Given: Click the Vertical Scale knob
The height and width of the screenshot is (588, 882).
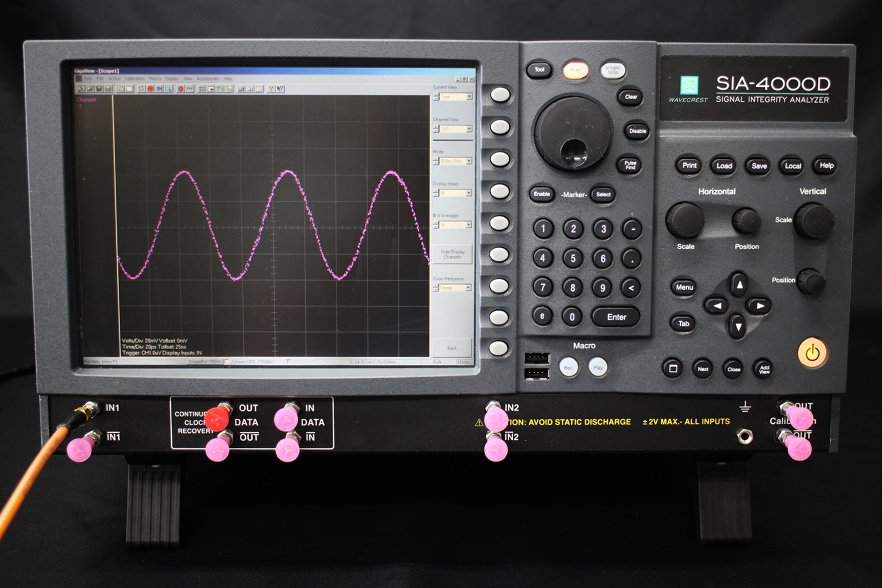Looking at the screenshot, I should coord(813,220).
